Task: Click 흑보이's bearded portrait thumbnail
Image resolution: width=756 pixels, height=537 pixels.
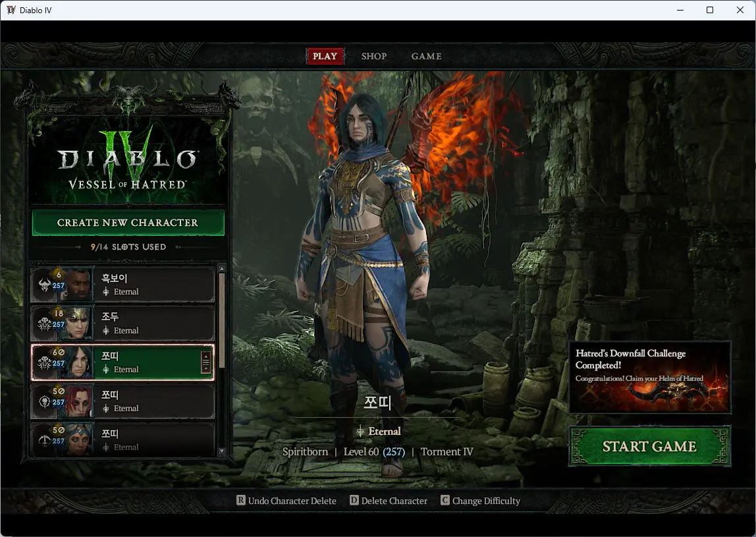Action: pyautogui.click(x=78, y=285)
